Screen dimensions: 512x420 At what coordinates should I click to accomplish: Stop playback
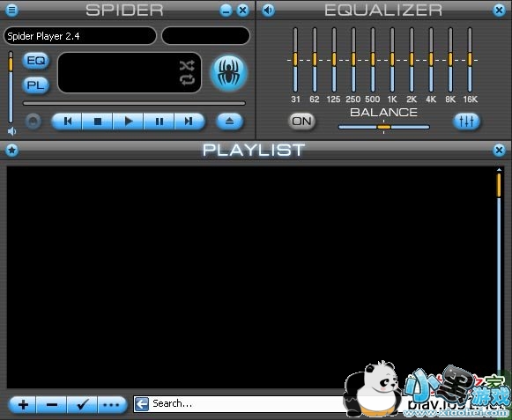[97, 122]
